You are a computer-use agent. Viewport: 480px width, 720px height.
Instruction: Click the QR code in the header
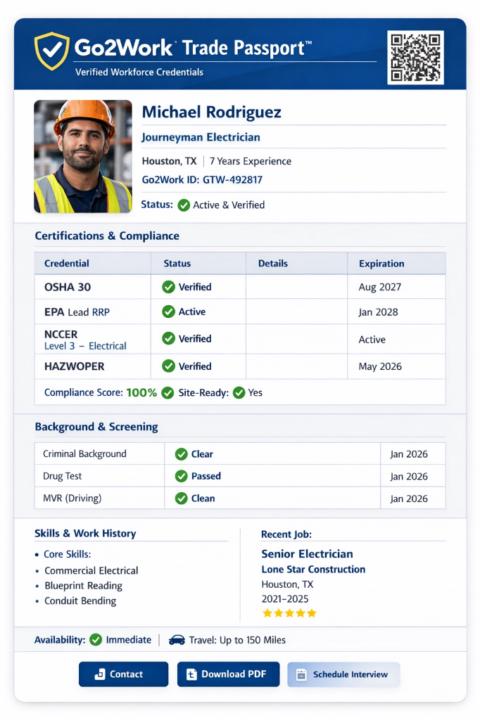point(415,57)
